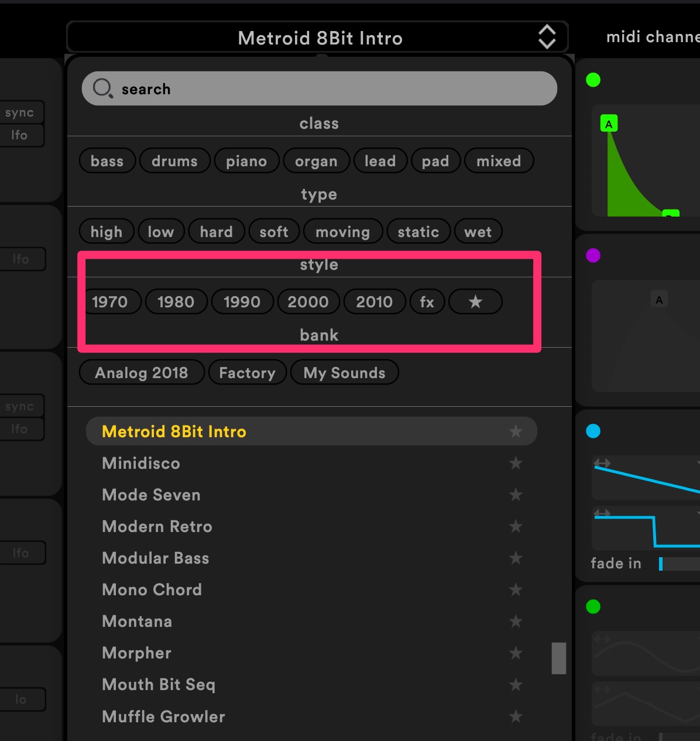Toggle the 1980 style filter
700x741 pixels.
point(176,302)
